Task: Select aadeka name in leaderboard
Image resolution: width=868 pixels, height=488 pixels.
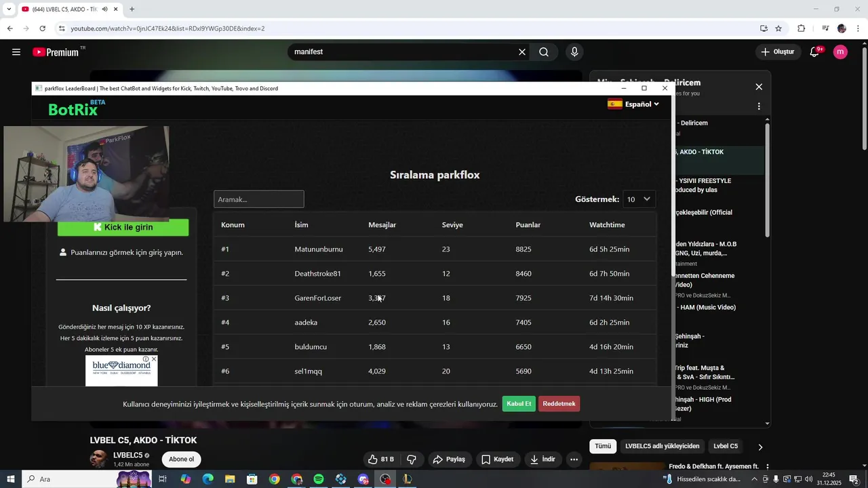Action: (306, 323)
